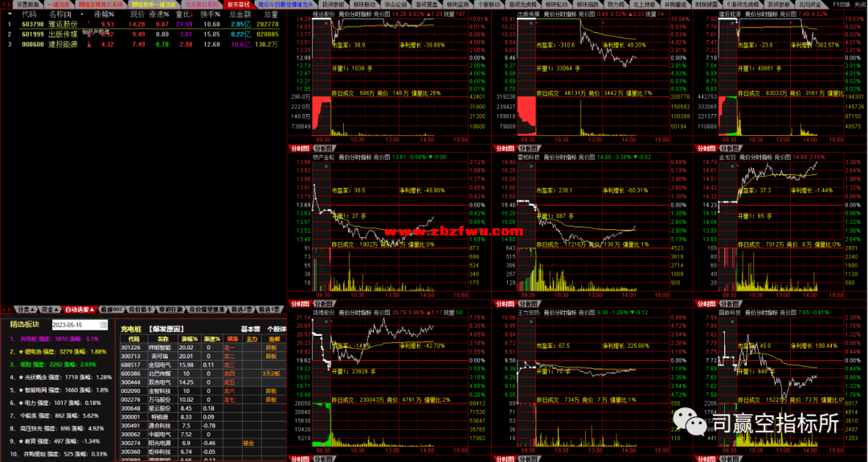Select the 竞价猎手 tab
This screenshot has height=462, width=868.
(141, 309)
